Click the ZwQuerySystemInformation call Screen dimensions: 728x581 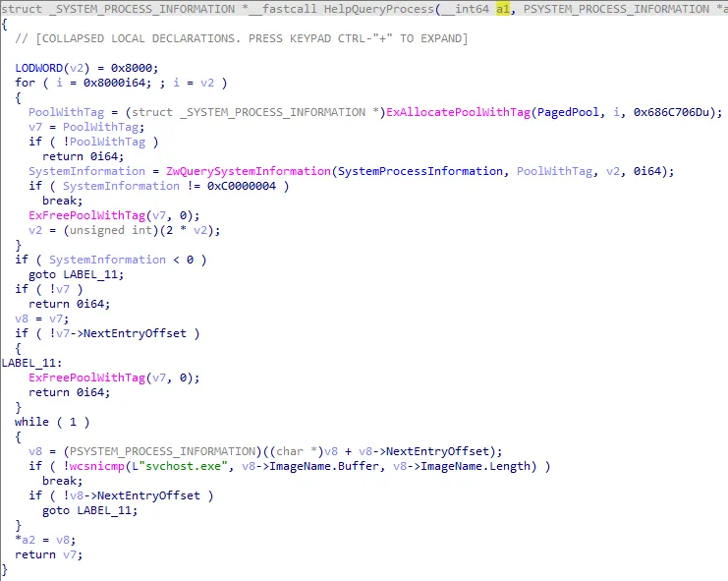click(249, 171)
